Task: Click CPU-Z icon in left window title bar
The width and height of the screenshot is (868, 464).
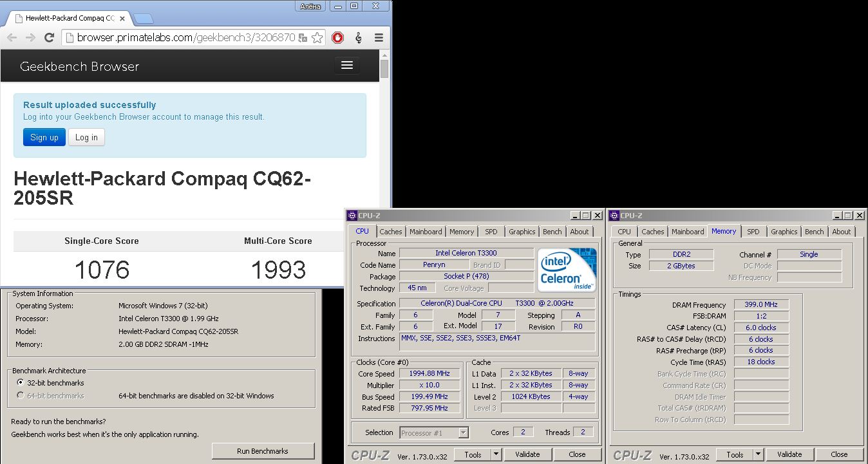Action: [x=352, y=216]
